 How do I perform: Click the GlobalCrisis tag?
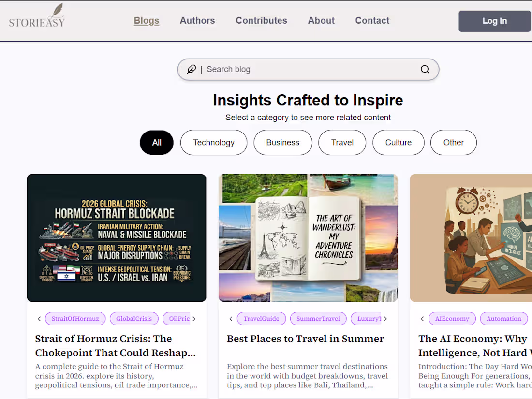(134, 319)
